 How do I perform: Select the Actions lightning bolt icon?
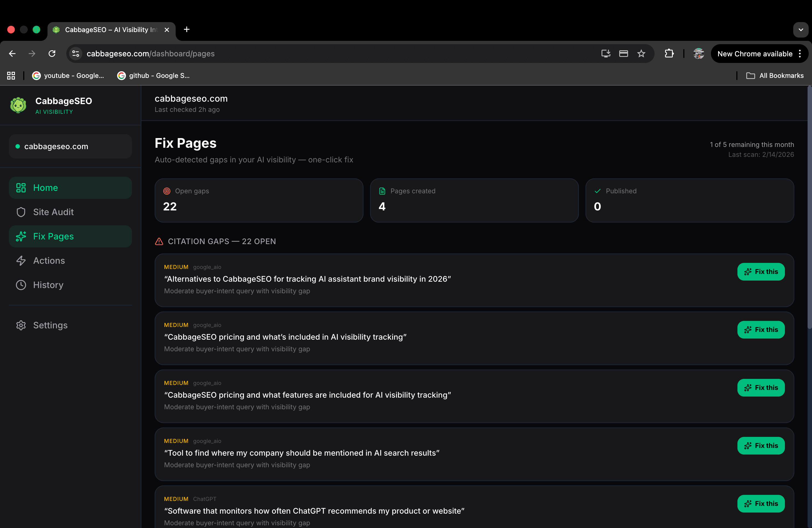click(21, 261)
